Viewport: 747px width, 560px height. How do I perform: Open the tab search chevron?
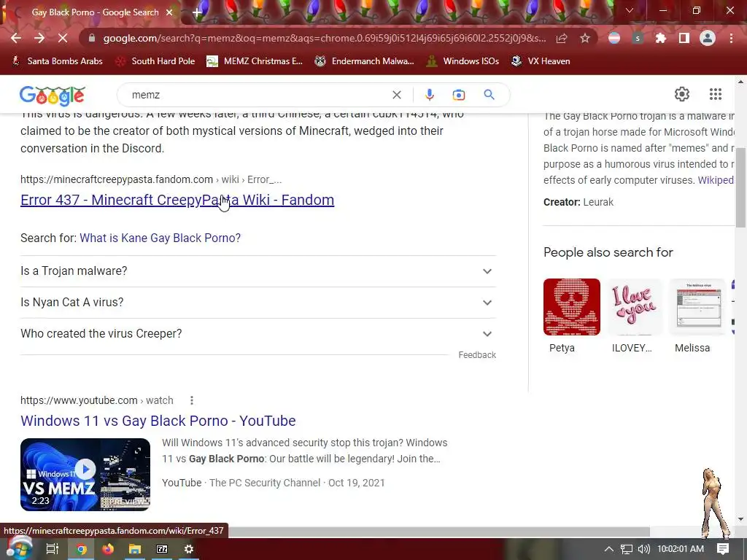click(x=630, y=10)
